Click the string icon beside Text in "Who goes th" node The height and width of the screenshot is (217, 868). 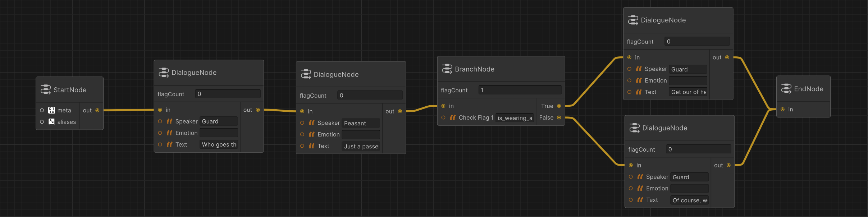click(x=169, y=144)
